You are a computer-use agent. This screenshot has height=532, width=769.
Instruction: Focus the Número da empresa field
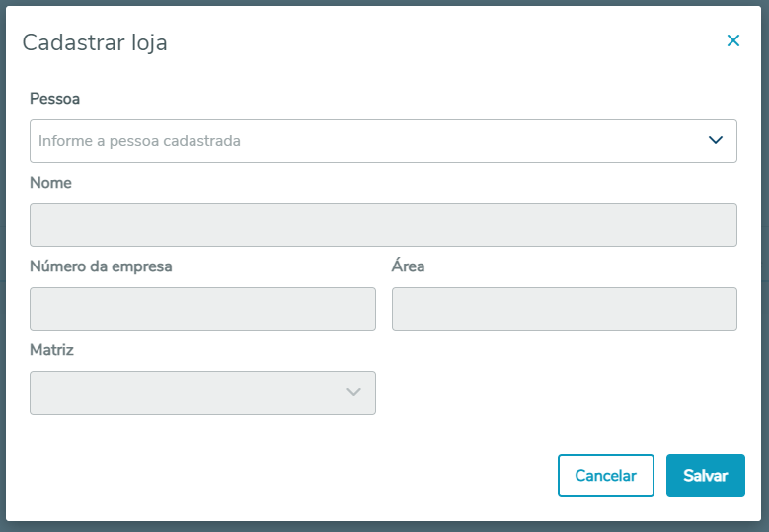coord(202,309)
